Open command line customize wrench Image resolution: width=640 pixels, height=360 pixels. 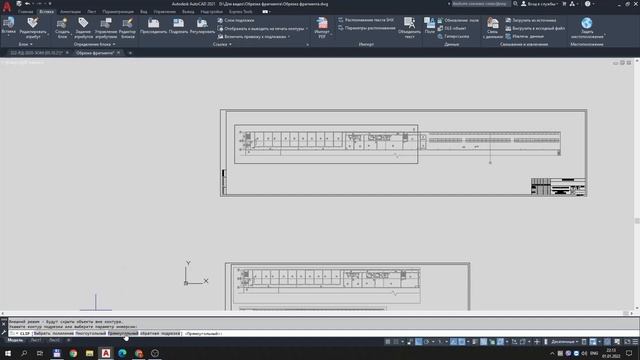(x=3, y=333)
